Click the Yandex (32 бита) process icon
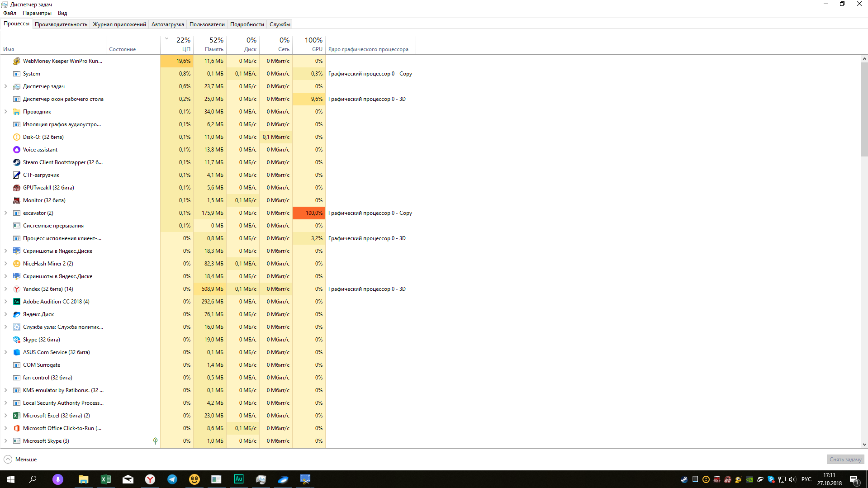The image size is (868, 488). point(17,289)
